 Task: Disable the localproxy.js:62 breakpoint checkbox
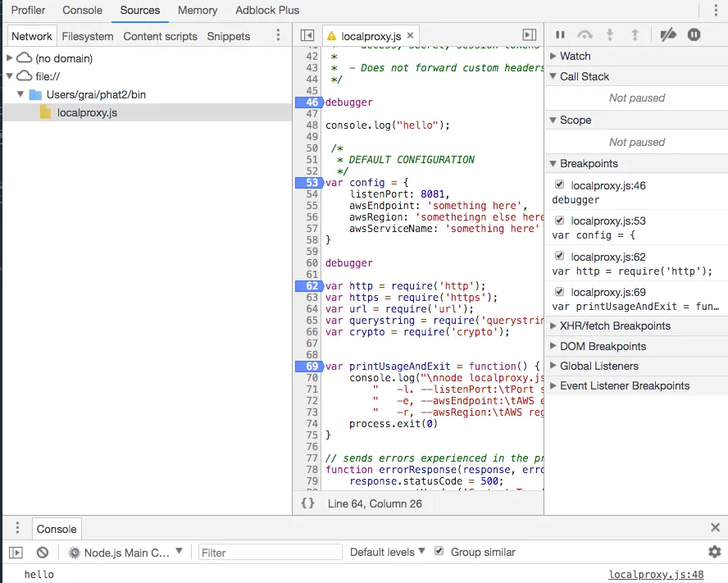coord(559,257)
